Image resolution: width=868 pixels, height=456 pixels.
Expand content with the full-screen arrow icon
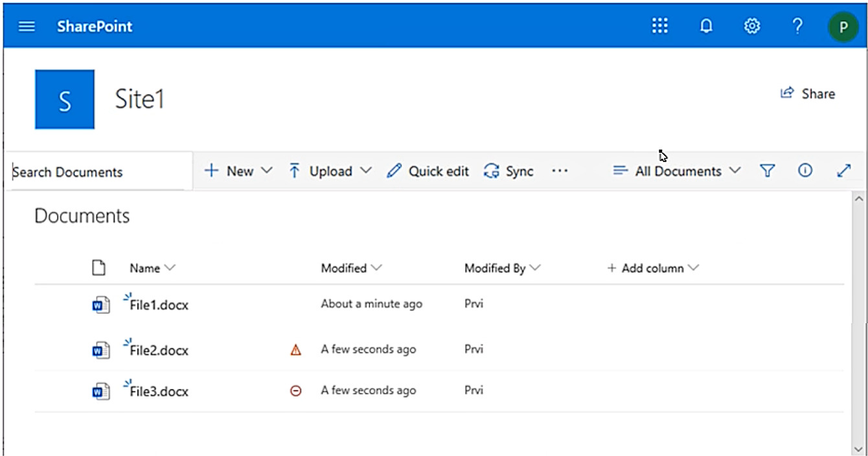[843, 171]
